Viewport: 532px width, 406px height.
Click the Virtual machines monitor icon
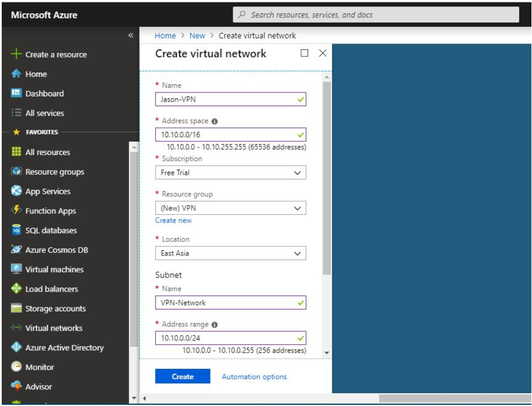point(16,269)
